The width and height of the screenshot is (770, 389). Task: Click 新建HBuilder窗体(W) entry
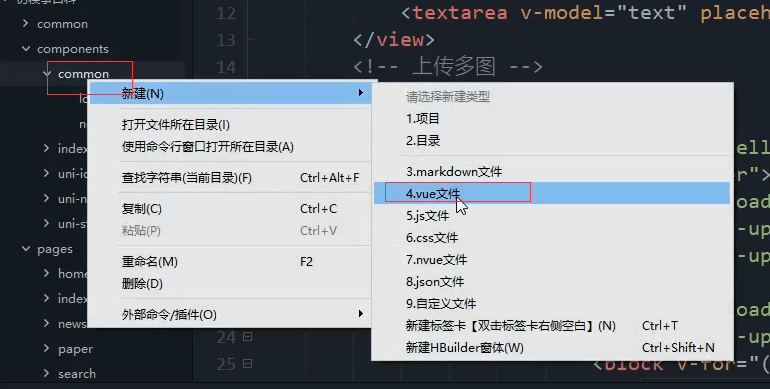(464, 348)
